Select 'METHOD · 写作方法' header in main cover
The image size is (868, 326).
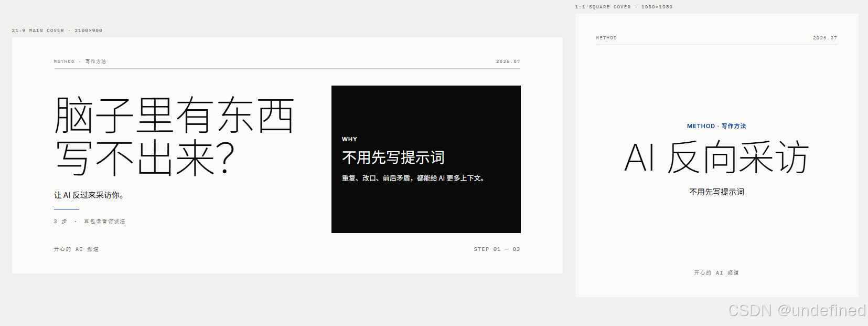(80, 61)
